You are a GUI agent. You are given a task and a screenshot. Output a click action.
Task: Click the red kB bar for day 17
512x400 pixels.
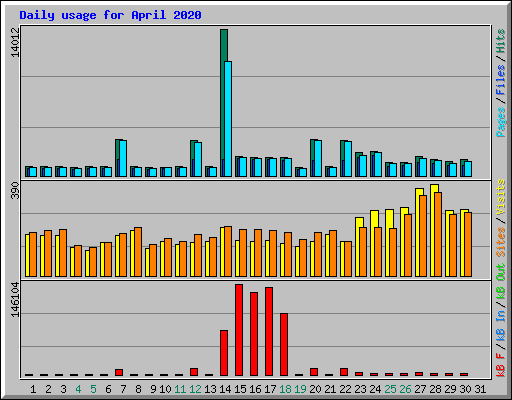coord(269,331)
